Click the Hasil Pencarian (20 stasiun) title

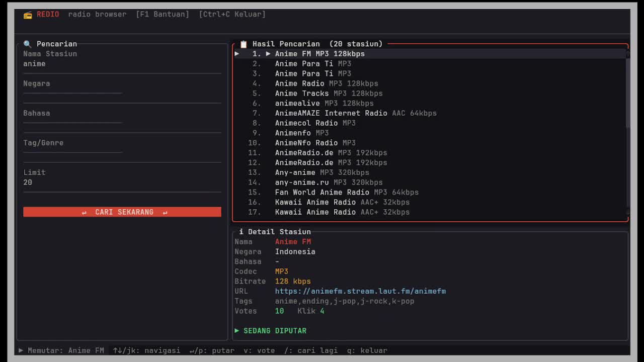tap(317, 44)
